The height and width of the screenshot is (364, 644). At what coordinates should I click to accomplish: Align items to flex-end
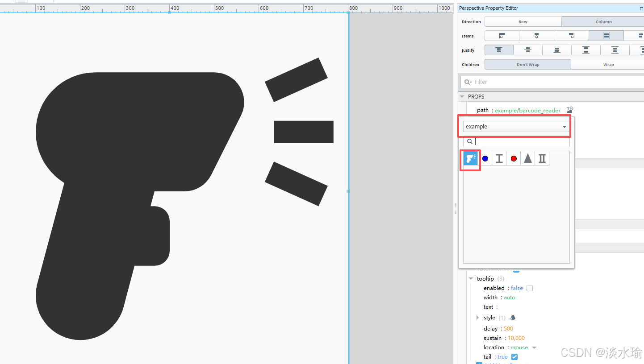571,36
